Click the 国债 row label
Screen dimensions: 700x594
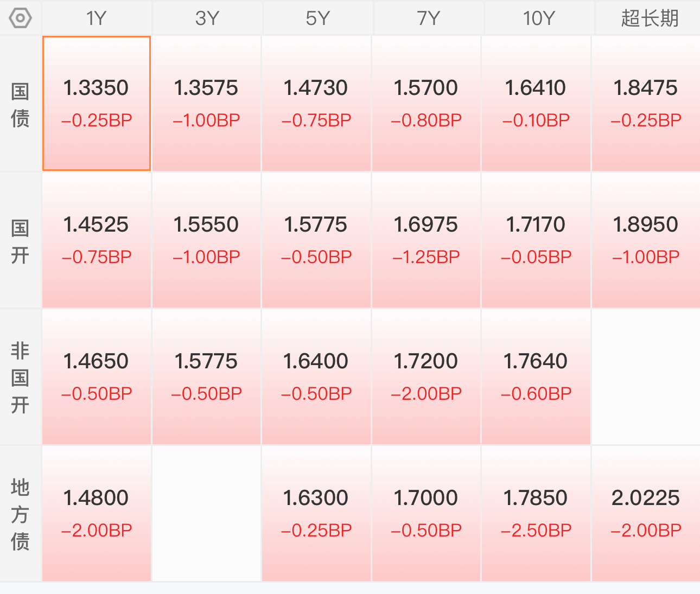pyautogui.click(x=20, y=104)
